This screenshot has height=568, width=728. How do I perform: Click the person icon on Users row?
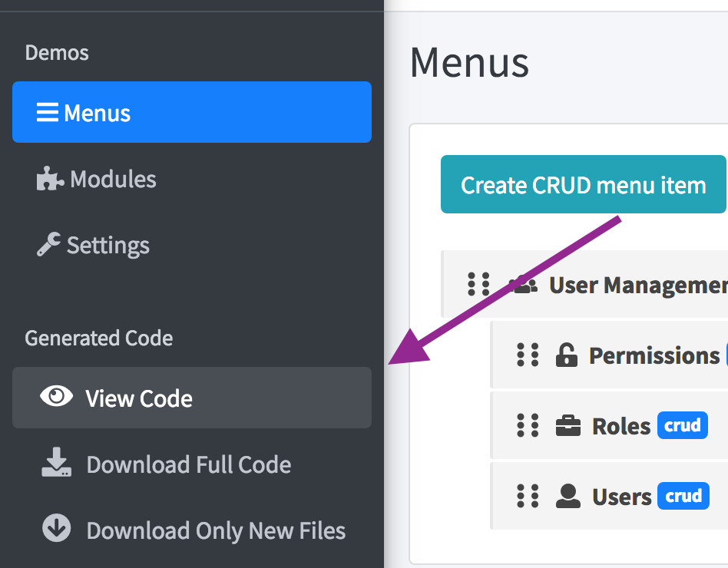568,497
